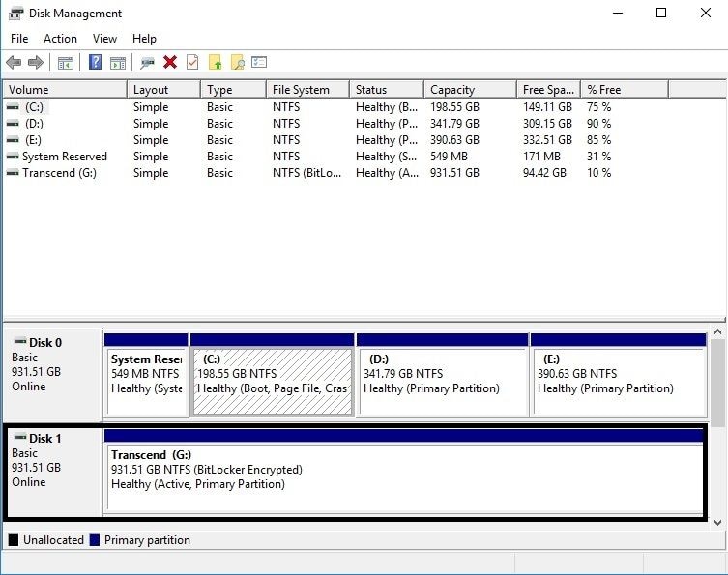Click the drive icon beside System Reserved
This screenshot has height=575, width=728.
point(13,157)
